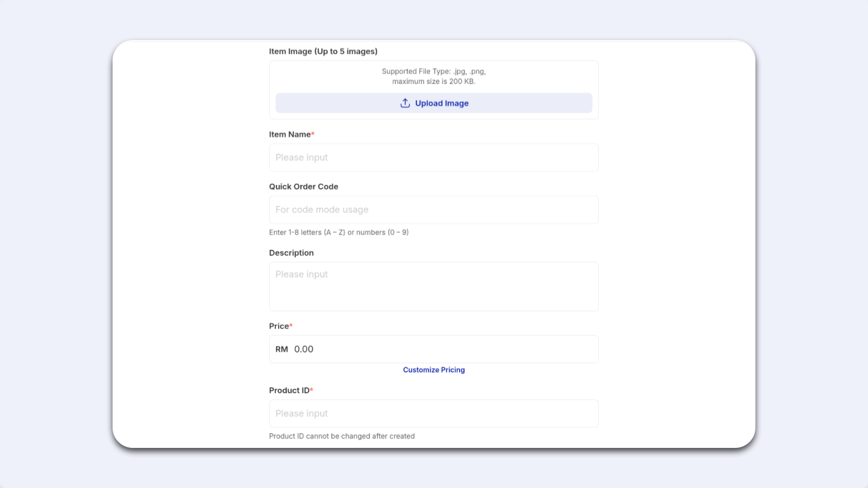Screen dimensions: 868x488
Task: Click the Quick Order Code label
Action: pos(304,186)
